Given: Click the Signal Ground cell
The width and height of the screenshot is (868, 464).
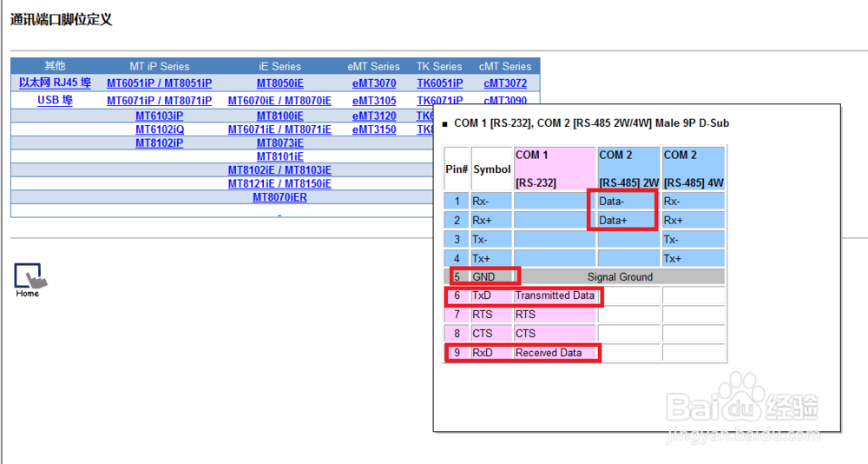Looking at the screenshot, I should (x=620, y=276).
